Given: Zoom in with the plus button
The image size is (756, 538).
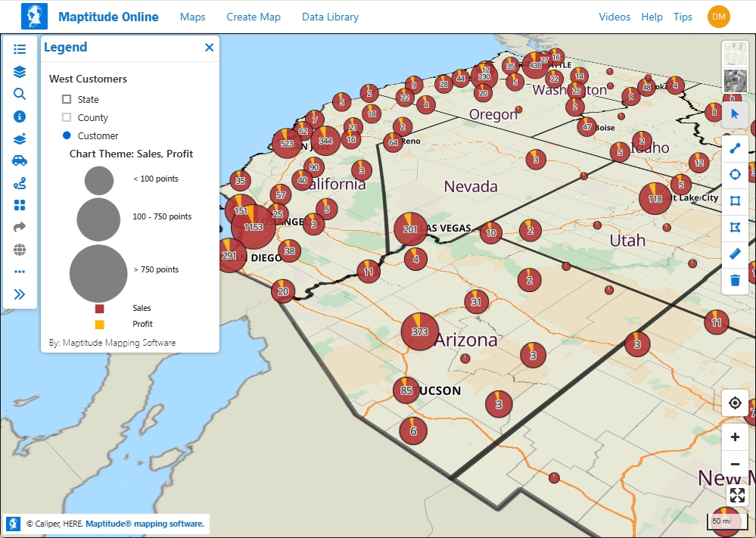Looking at the screenshot, I should click(x=735, y=437).
